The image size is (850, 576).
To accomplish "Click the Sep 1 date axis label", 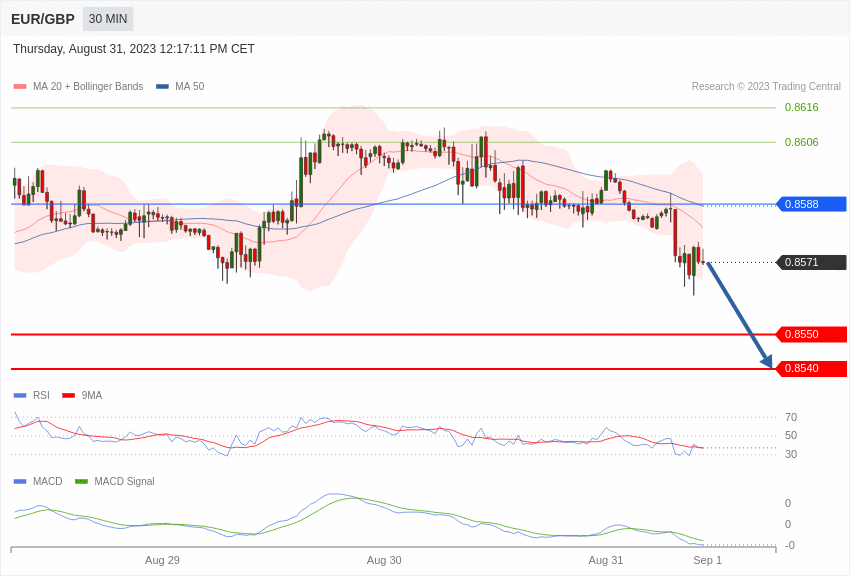I will (707, 560).
